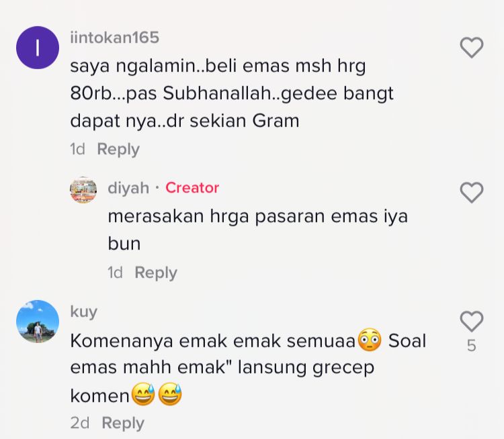Screen dimensions: 504x439
Task: Like diyah's creator reply heart
Action: pos(472,193)
